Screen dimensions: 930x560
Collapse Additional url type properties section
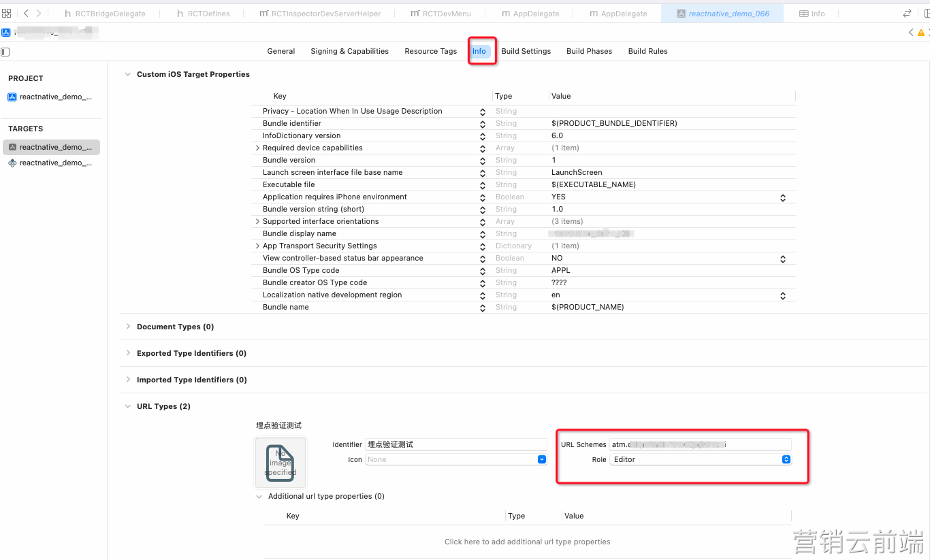coord(259,496)
